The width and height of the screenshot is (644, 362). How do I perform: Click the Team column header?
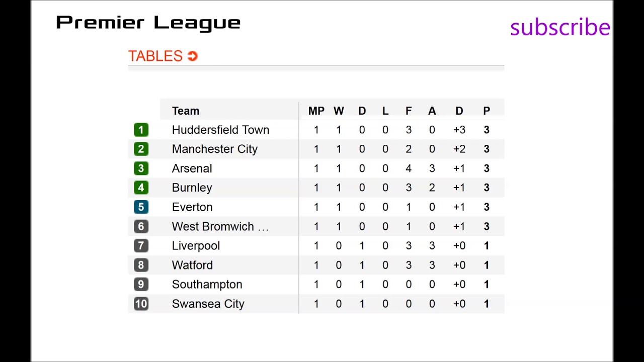point(186,111)
